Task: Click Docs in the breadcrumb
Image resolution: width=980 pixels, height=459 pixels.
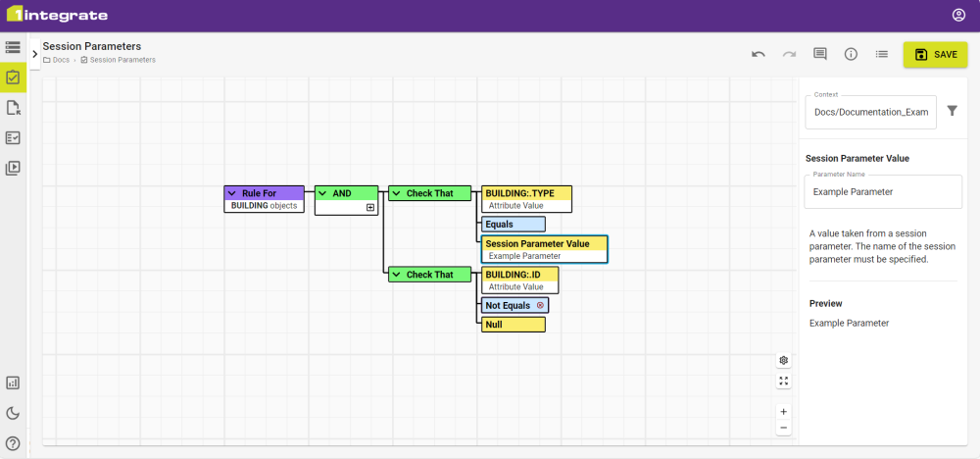Action: point(61,60)
